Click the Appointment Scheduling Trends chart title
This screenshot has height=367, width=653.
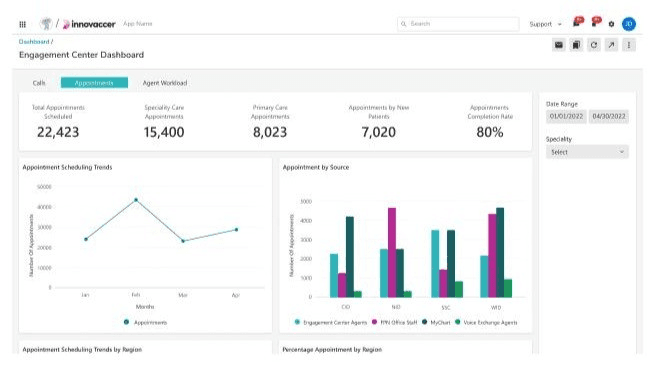[67, 167]
